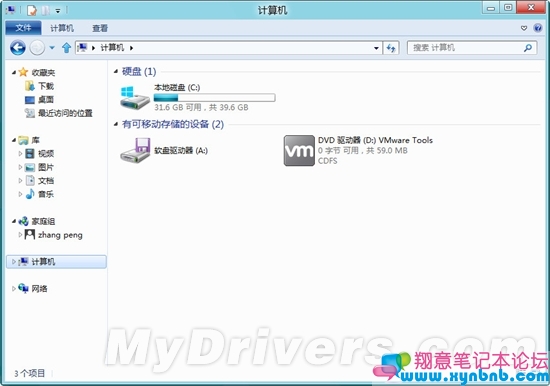Select the VMware Tools DVD drive icon
The image size is (550, 386).
pos(299,151)
